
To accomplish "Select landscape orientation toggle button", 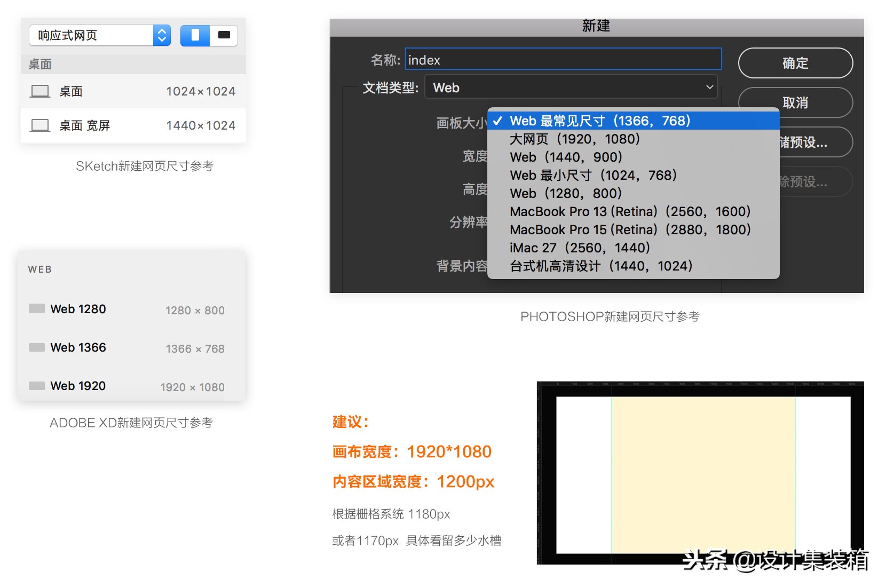I will pos(224,36).
